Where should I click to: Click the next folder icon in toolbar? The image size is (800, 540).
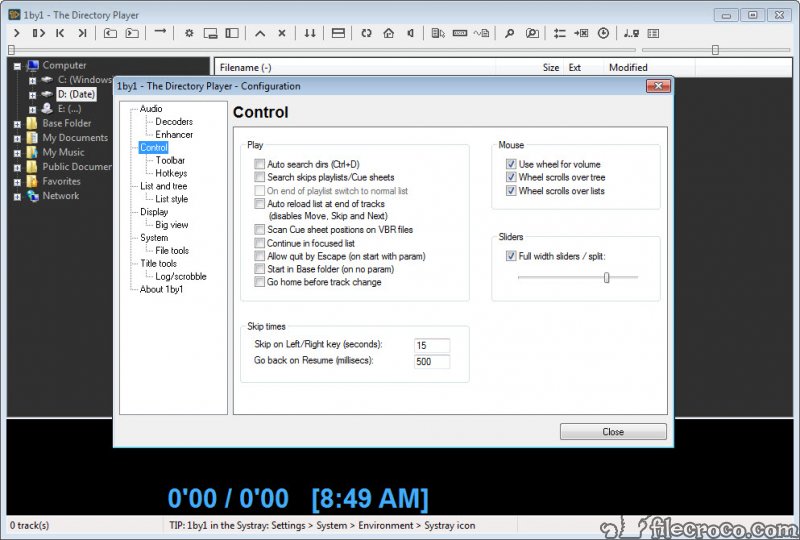[x=132, y=33]
